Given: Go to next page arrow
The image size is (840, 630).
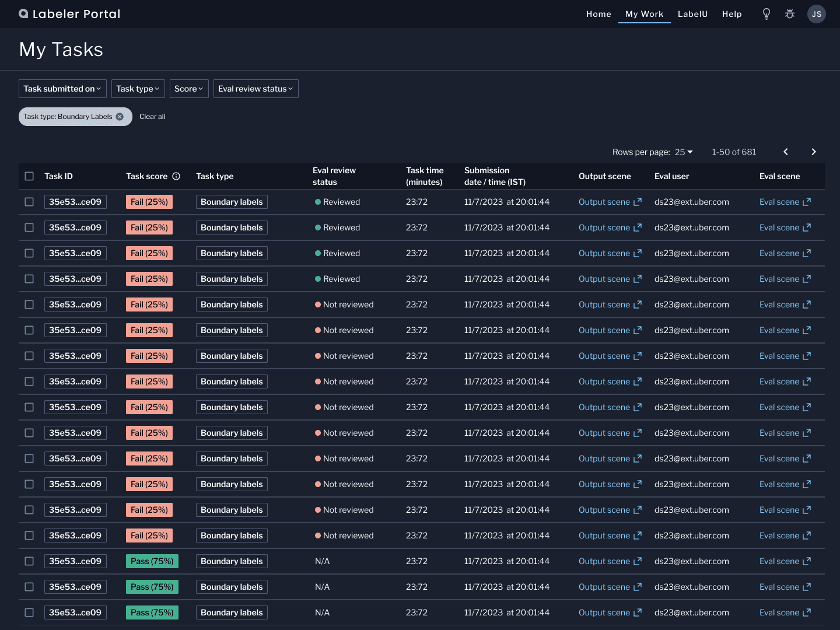Looking at the screenshot, I should (x=814, y=152).
